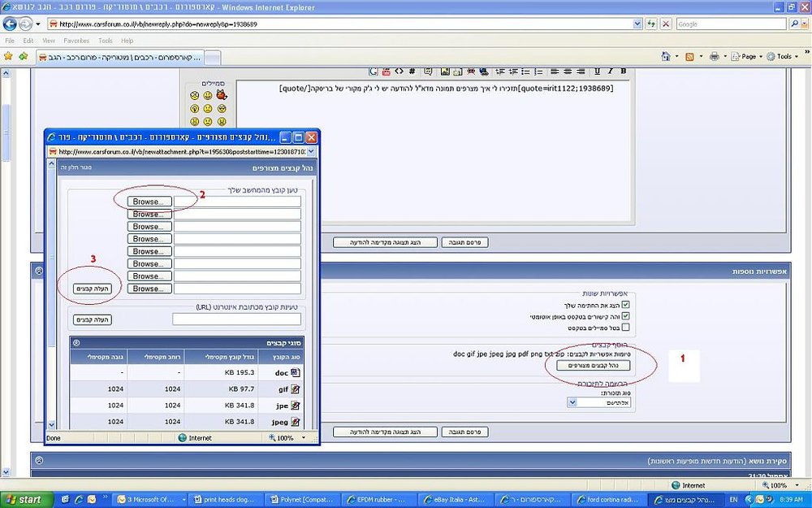The image size is (812, 508).
Task: Click 'העלה קבצים' beside the Browse buttons
Action: 93,289
